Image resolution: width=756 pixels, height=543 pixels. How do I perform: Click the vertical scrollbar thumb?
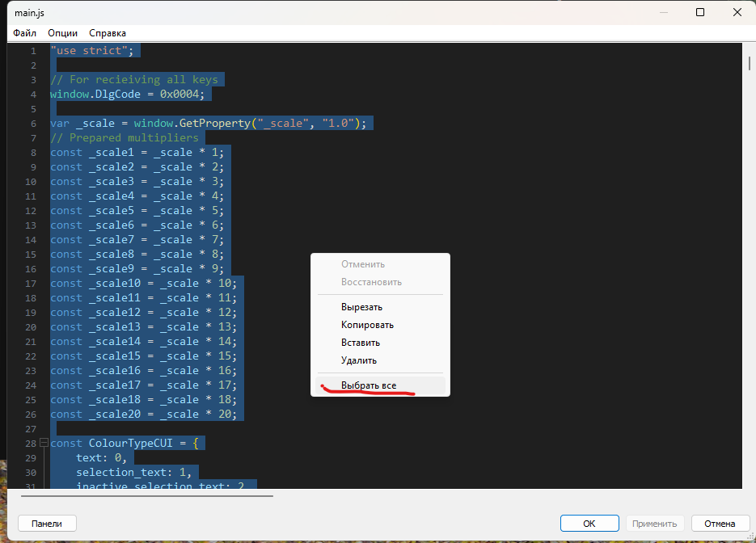coord(749,63)
